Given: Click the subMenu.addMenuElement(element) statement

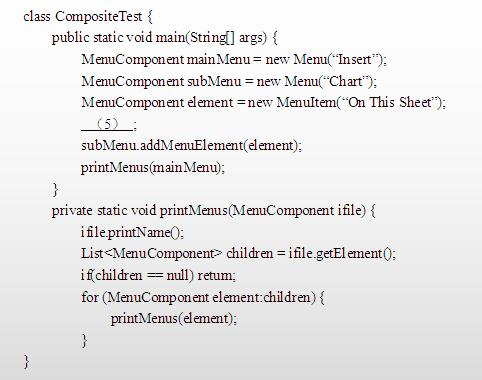Looking at the screenshot, I should pos(191,146).
